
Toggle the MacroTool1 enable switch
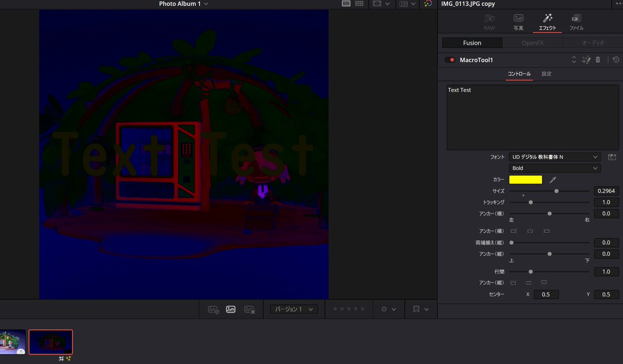[x=450, y=60]
